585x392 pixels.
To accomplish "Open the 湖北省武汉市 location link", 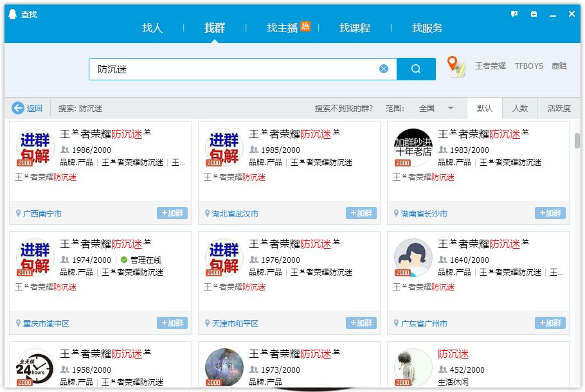I will point(235,214).
